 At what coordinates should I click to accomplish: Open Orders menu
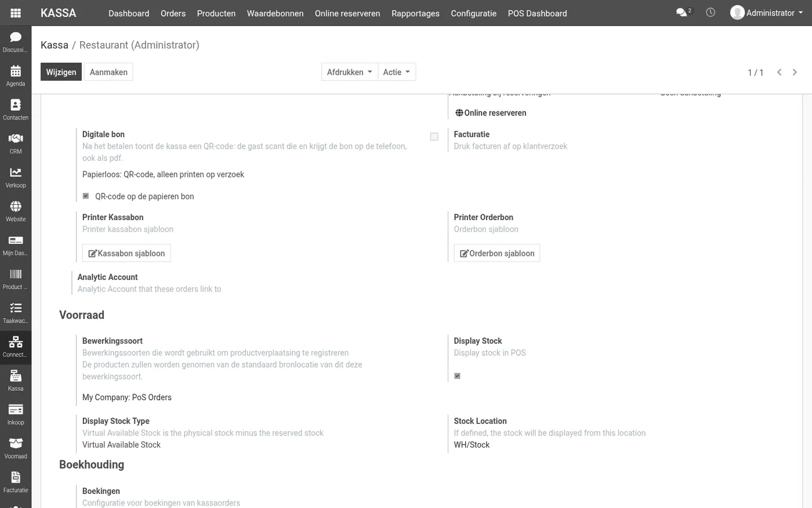click(173, 13)
